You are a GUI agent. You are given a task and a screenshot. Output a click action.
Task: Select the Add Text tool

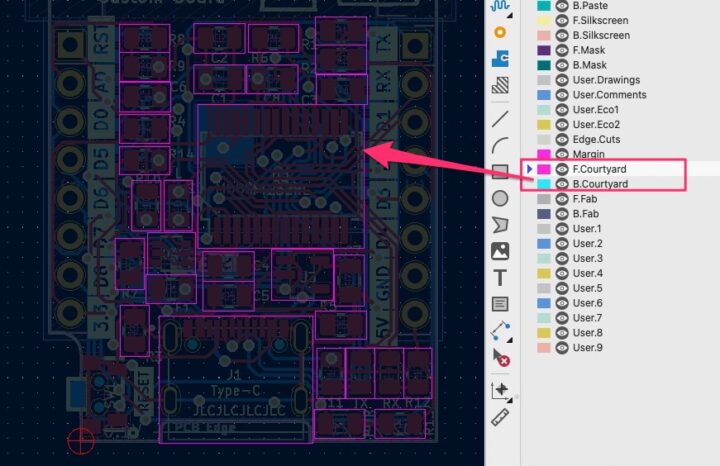[500, 277]
